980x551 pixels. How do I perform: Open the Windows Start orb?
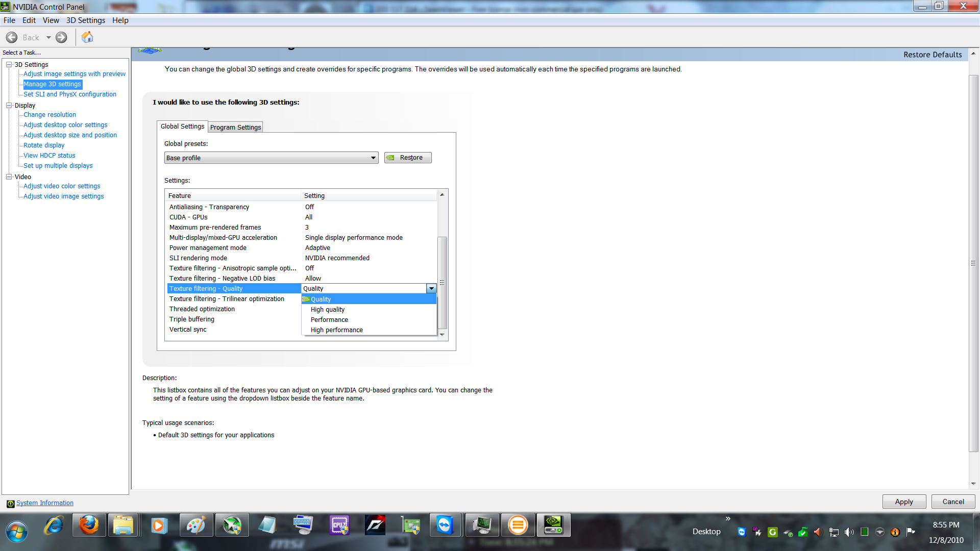[x=17, y=532]
